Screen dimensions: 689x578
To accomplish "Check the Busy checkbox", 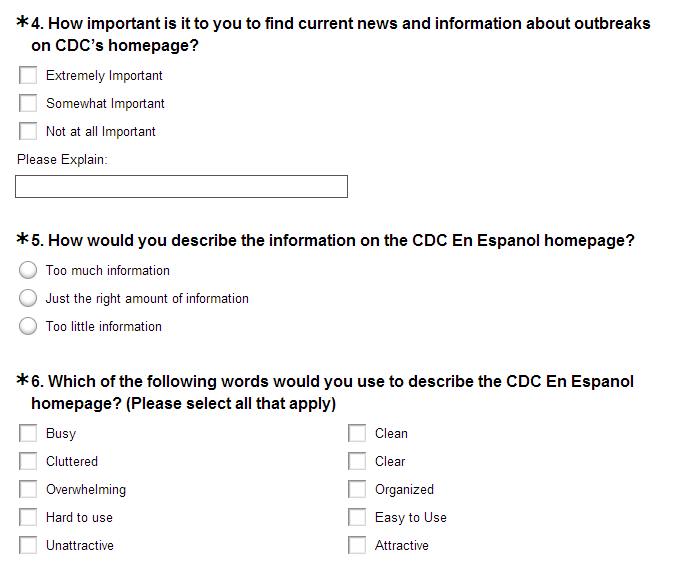I will pos(28,433).
